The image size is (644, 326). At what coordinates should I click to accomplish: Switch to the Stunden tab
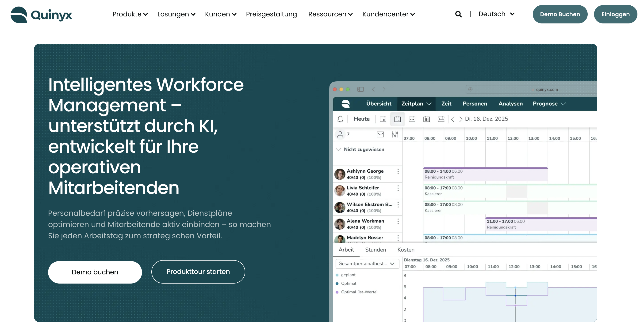(x=375, y=250)
